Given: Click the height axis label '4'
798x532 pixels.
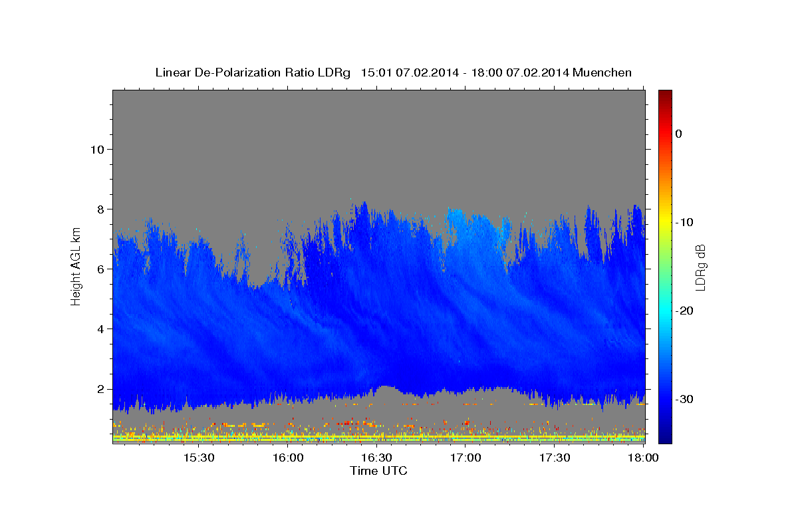Looking at the screenshot, I should point(100,329).
